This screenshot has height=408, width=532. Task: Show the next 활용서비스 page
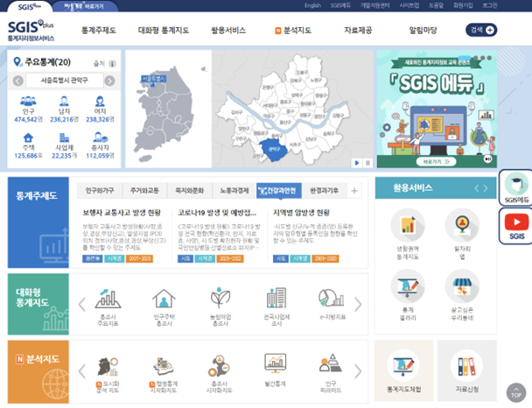coord(486,188)
